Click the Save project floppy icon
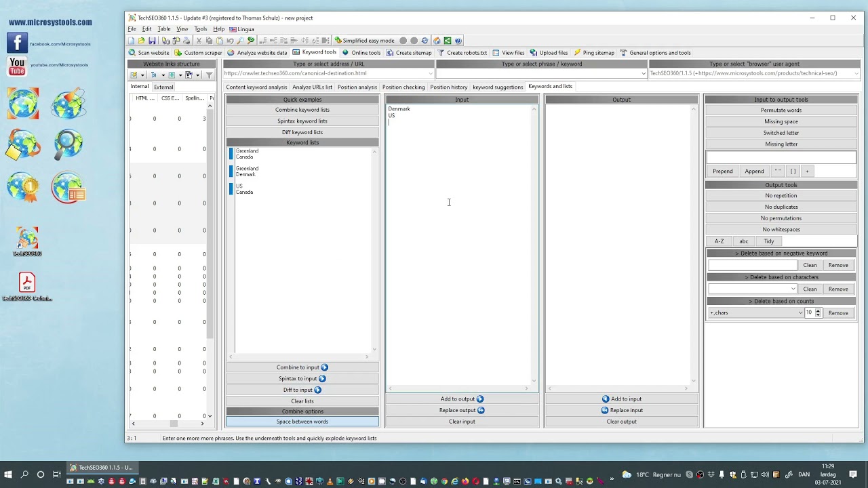 pyautogui.click(x=152, y=41)
